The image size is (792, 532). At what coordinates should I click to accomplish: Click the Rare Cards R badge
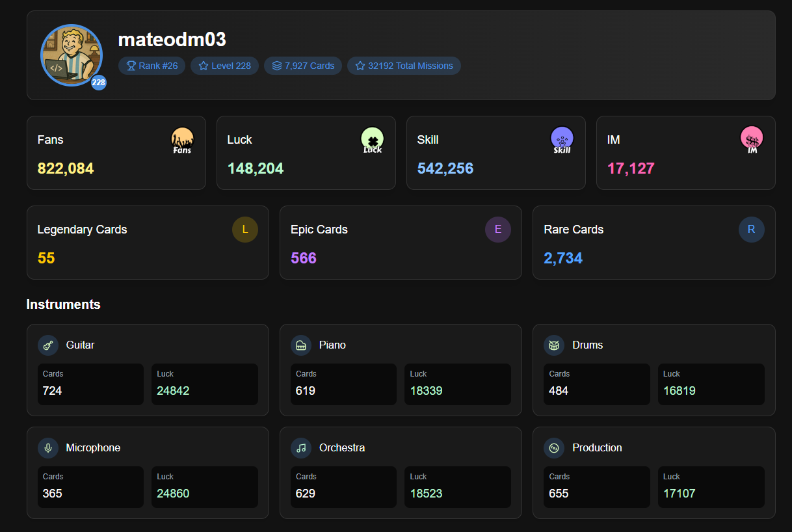click(x=751, y=230)
